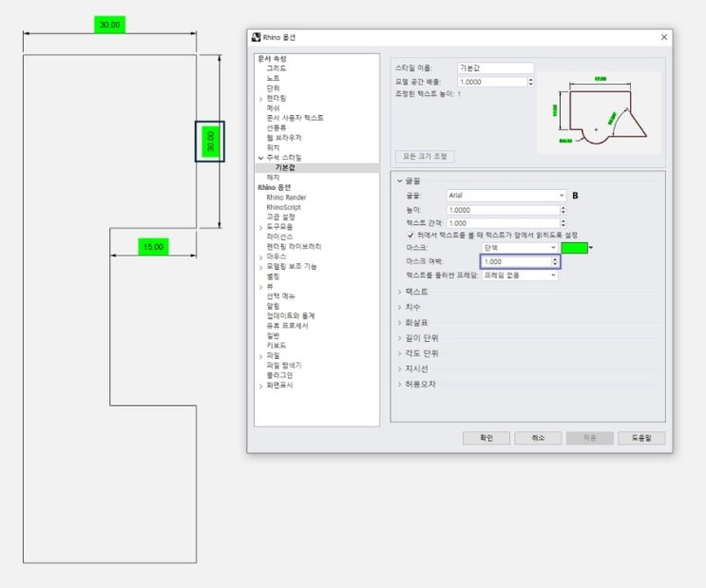This screenshot has height=588, width=706.
Task: Select RhinoScript tree item
Action: 283,207
